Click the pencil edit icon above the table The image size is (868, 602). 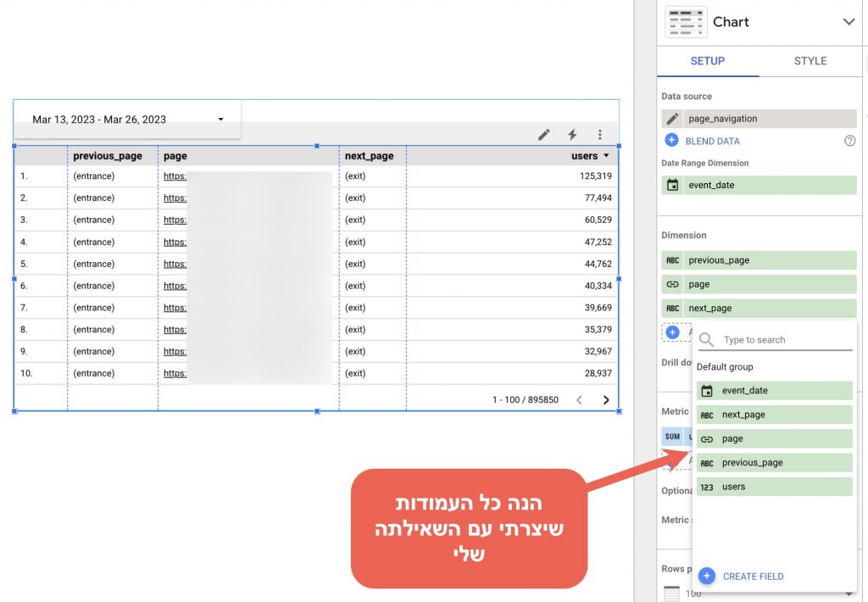[544, 135]
